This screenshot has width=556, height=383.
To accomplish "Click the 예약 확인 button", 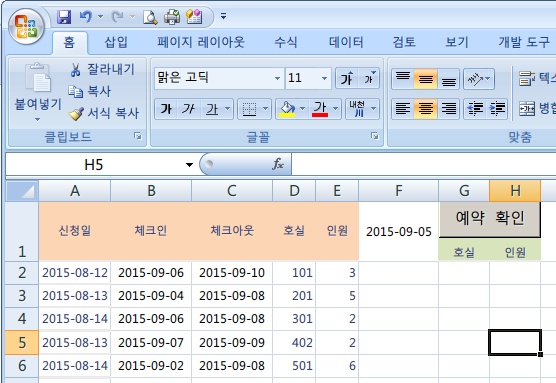I will pos(490,219).
